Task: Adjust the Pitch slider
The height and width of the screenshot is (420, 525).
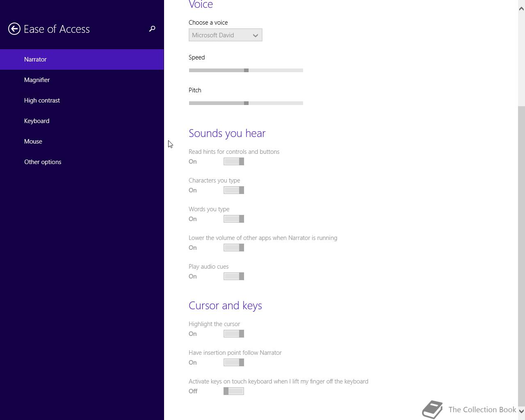Action: [246, 103]
